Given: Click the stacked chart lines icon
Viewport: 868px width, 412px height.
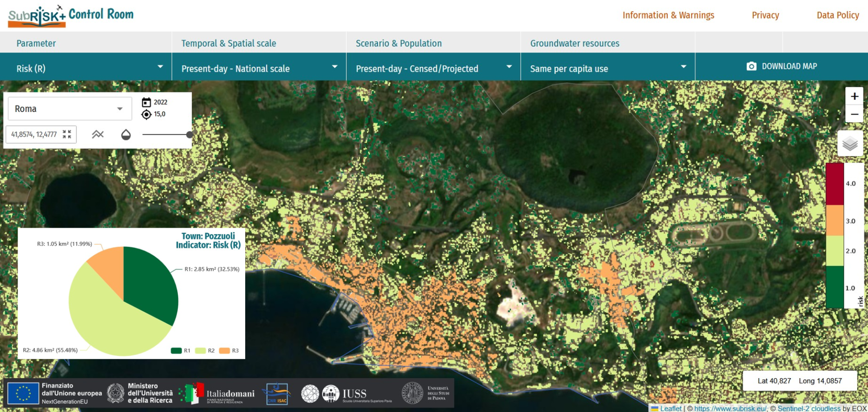Looking at the screenshot, I should [98, 134].
